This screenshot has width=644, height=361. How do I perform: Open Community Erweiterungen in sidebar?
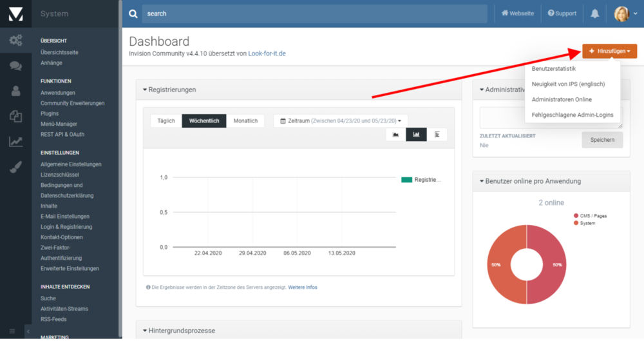tap(73, 103)
